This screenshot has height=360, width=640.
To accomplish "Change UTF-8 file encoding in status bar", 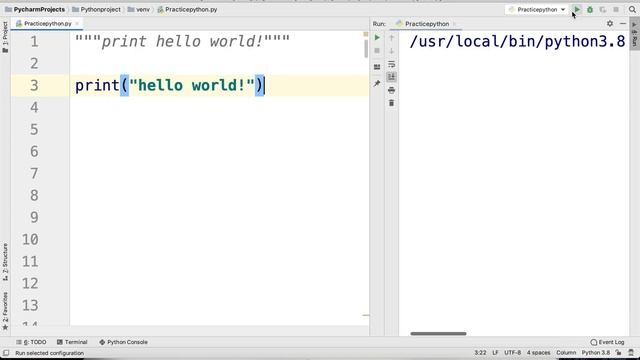I will (512, 353).
